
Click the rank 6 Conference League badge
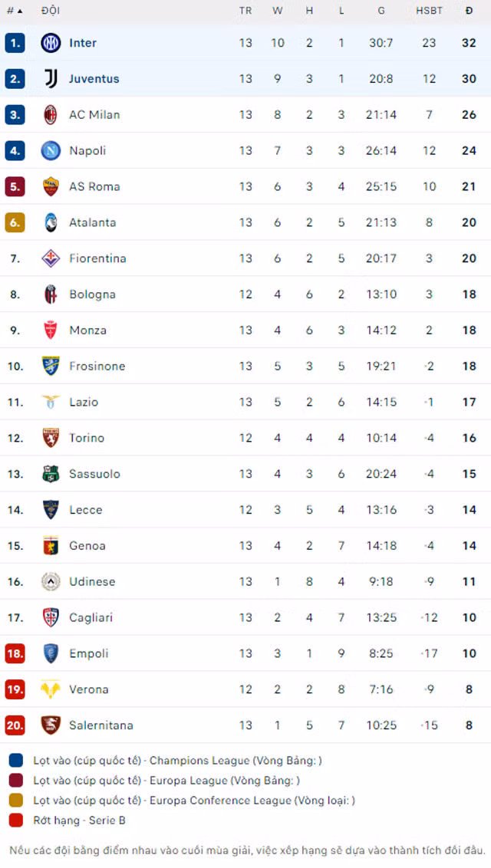point(15,222)
